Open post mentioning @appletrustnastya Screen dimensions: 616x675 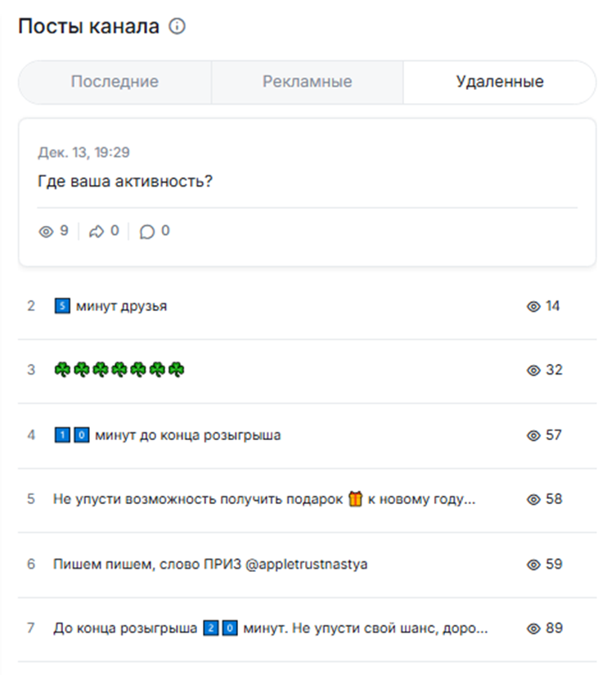[x=210, y=564]
